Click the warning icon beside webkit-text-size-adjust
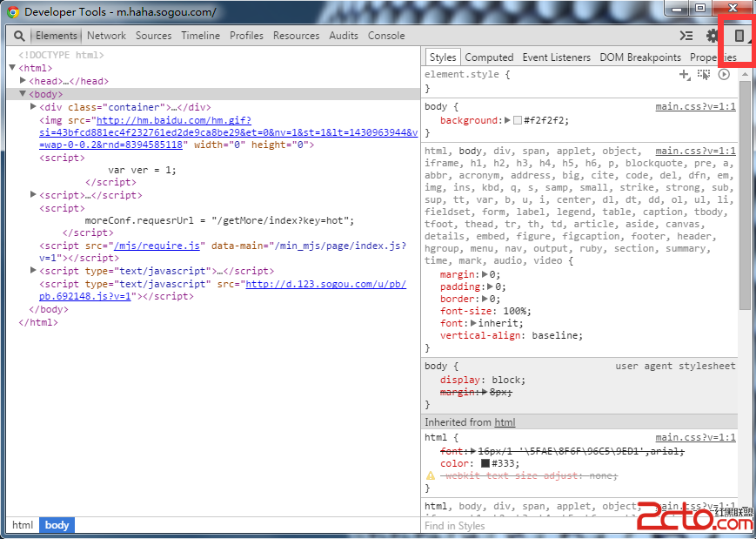 430,476
